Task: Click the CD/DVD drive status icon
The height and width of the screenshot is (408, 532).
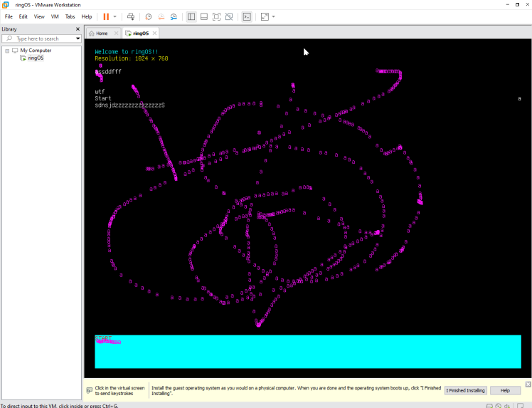Action: point(498,406)
